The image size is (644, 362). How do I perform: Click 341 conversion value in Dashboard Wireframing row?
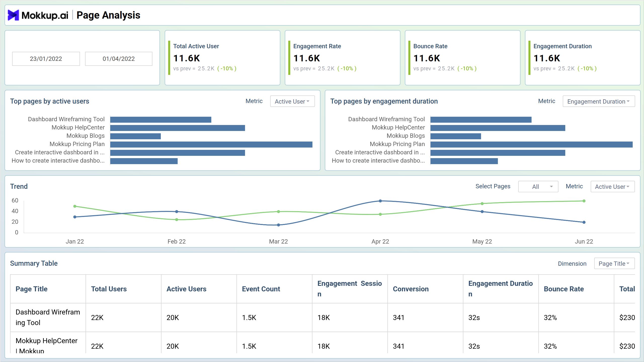click(x=398, y=318)
